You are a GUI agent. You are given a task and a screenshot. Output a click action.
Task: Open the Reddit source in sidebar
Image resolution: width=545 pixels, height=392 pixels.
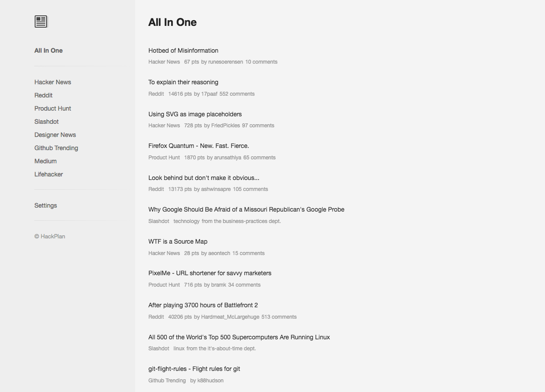[x=43, y=95]
